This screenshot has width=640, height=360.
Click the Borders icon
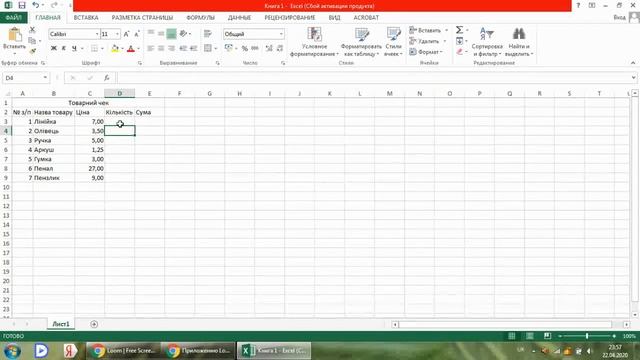coord(94,48)
